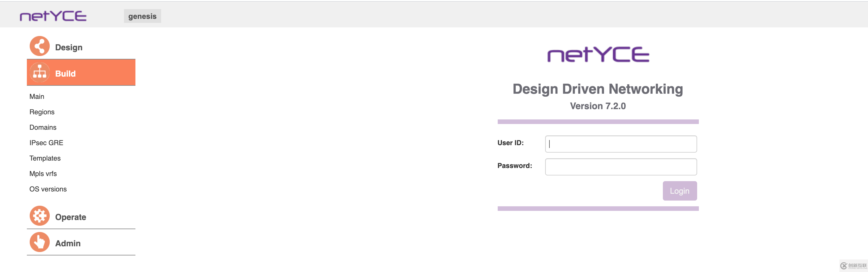The height and width of the screenshot is (272, 868).
Task: Expand the Operate menu section
Action: 70,217
